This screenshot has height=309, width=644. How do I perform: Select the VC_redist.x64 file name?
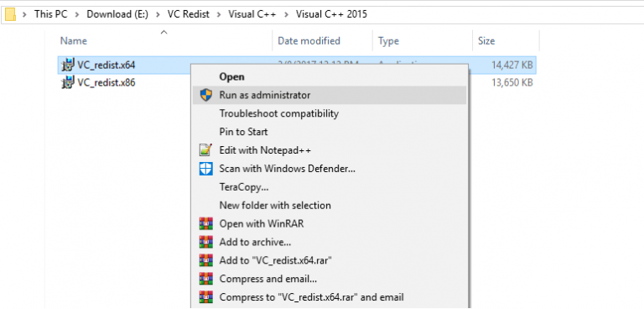click(106, 65)
